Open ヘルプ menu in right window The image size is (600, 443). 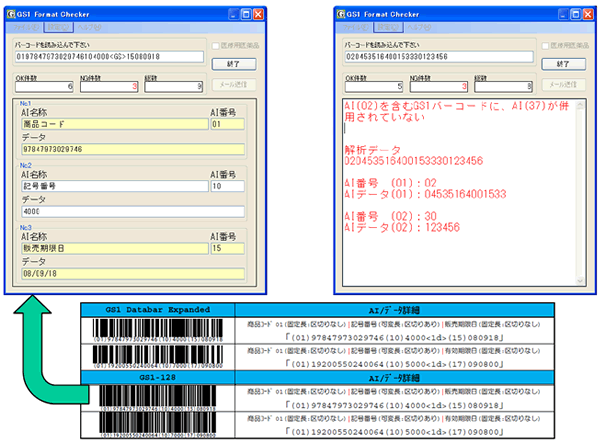419,27
